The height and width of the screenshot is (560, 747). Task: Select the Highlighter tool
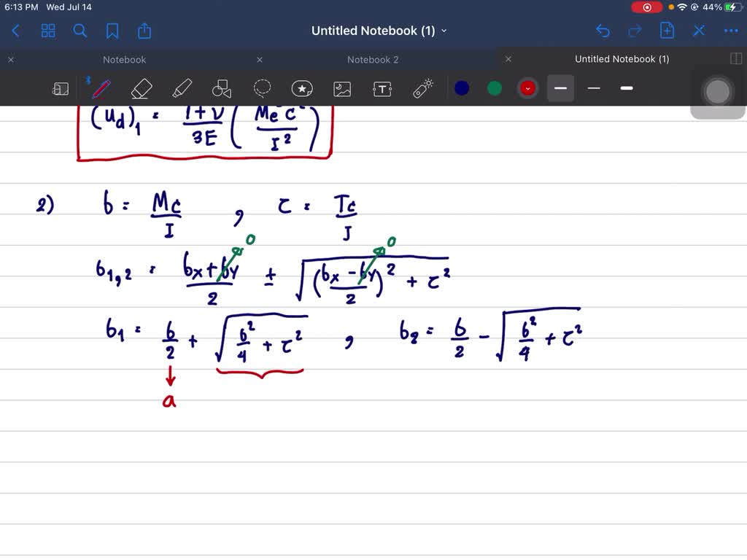181,88
